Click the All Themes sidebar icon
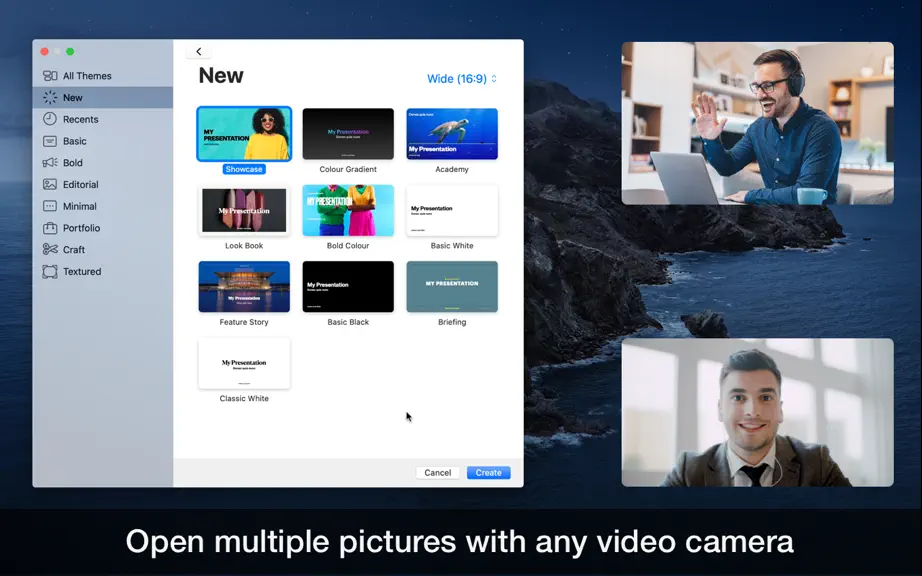The image size is (922, 576). (x=50, y=76)
